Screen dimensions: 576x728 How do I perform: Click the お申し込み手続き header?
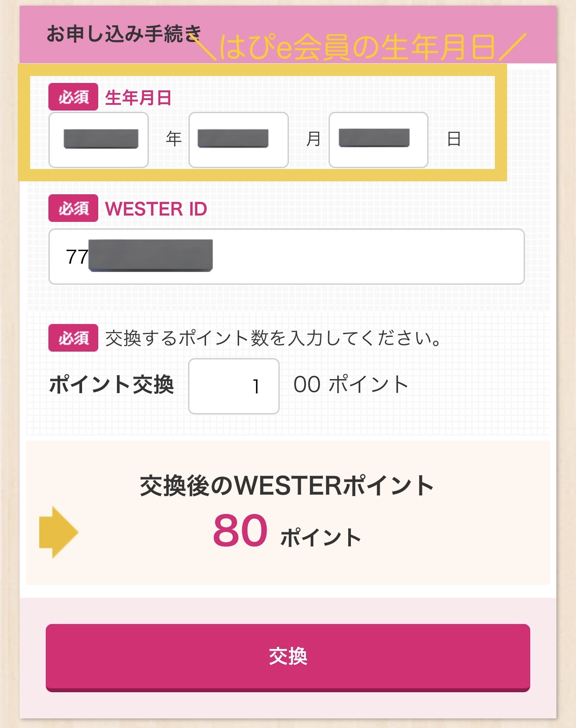(124, 34)
